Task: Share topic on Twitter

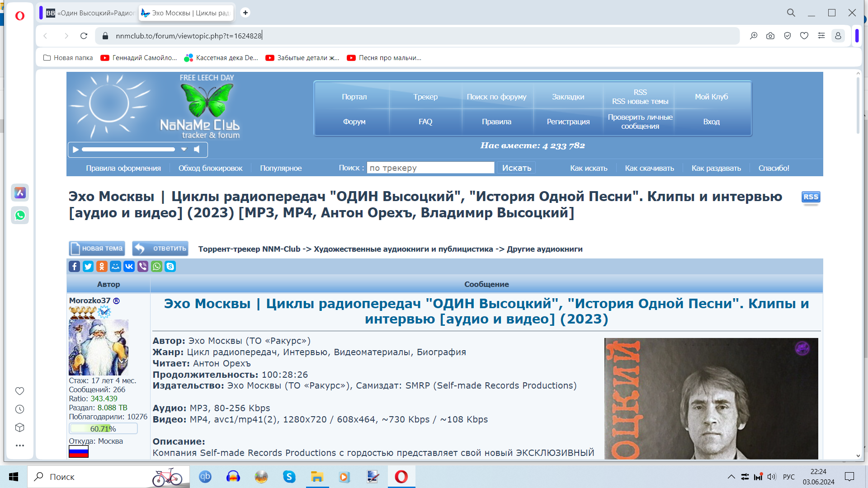Action: (x=88, y=267)
